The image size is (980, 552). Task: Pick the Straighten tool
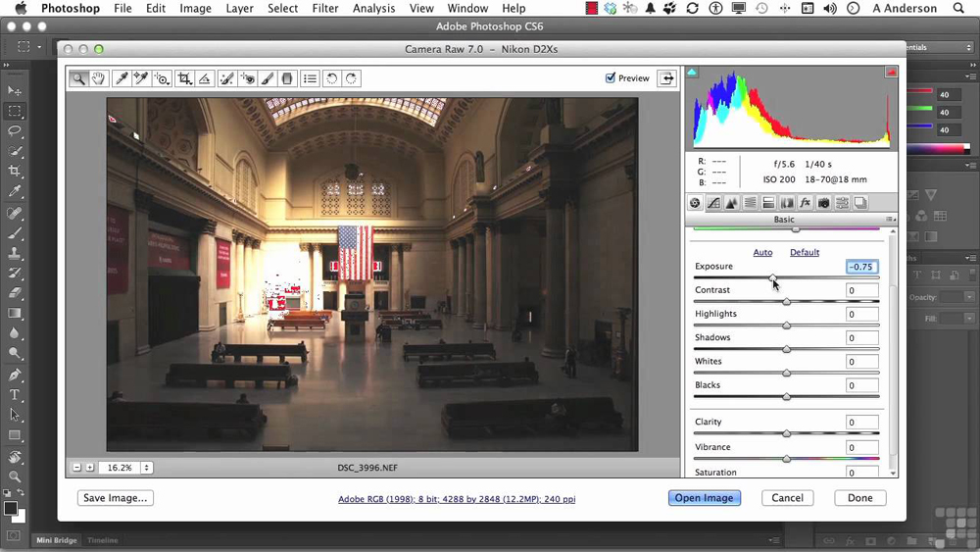206,78
